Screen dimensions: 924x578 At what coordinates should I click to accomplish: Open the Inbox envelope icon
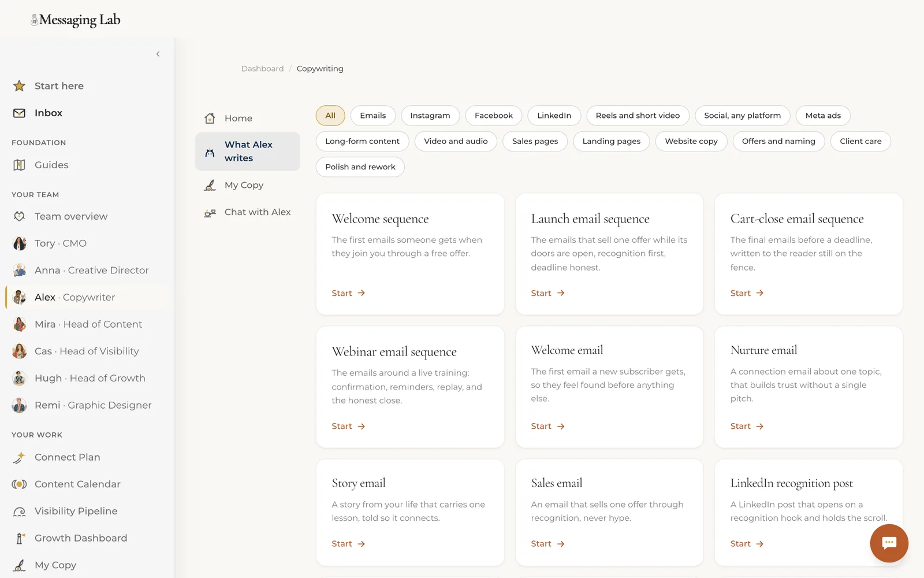pyautogui.click(x=19, y=113)
